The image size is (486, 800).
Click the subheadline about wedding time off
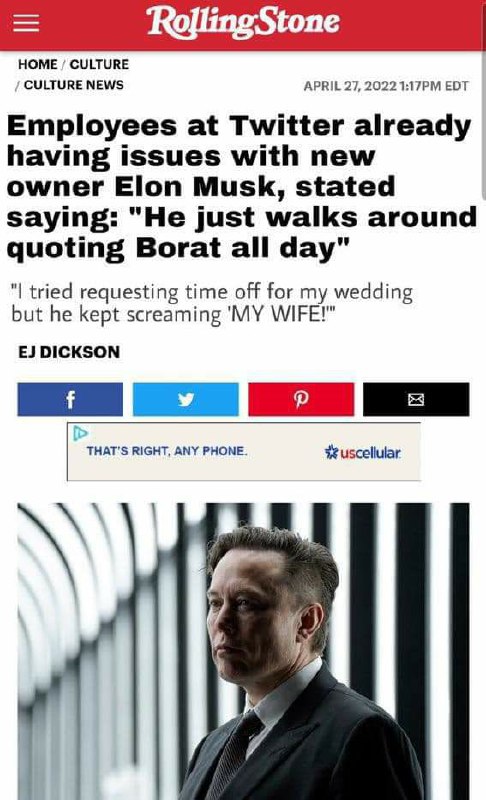click(x=212, y=303)
